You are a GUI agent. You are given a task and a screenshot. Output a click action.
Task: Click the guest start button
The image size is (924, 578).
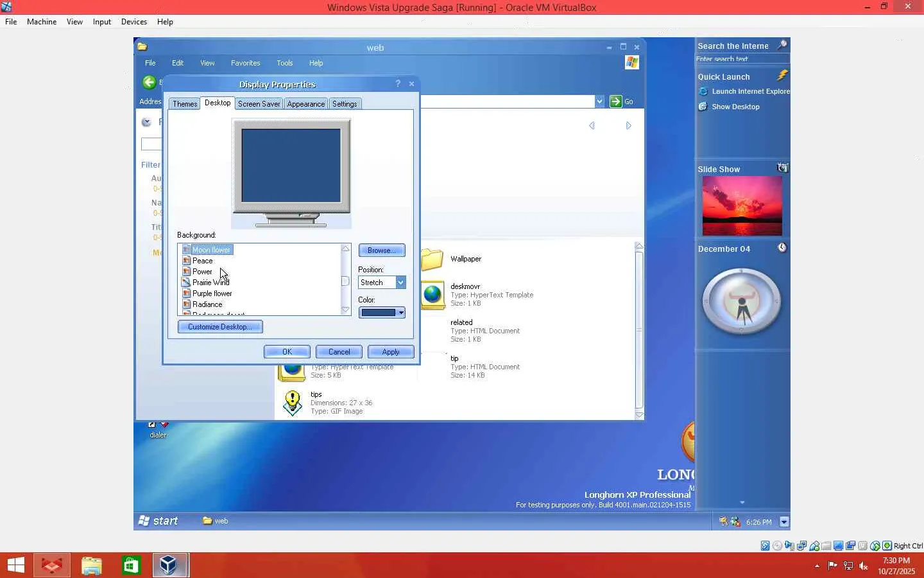coord(158,521)
